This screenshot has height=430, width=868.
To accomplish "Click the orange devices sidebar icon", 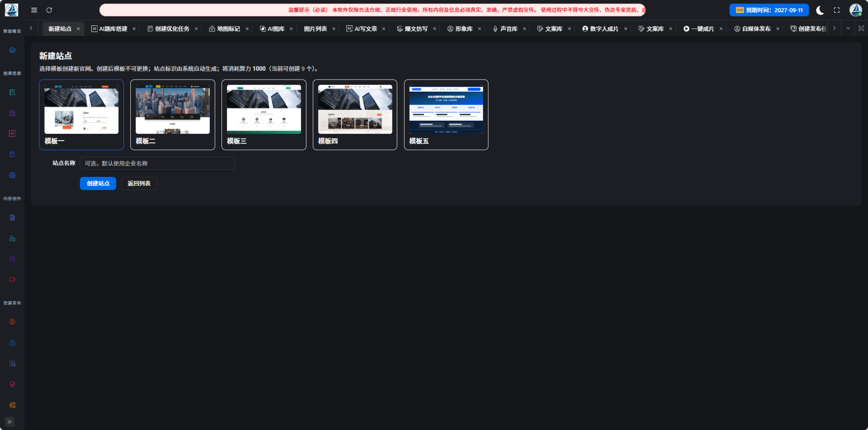I will 12,405.
